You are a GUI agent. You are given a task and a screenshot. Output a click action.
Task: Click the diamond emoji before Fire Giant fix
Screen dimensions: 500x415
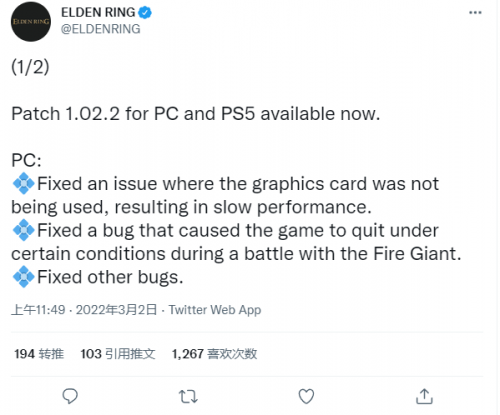[x=23, y=230]
